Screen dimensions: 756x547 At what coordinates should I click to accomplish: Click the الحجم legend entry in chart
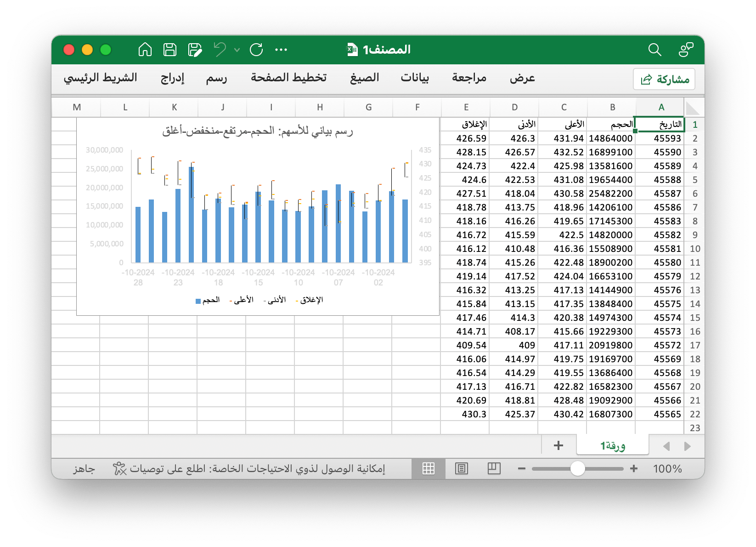tap(208, 300)
